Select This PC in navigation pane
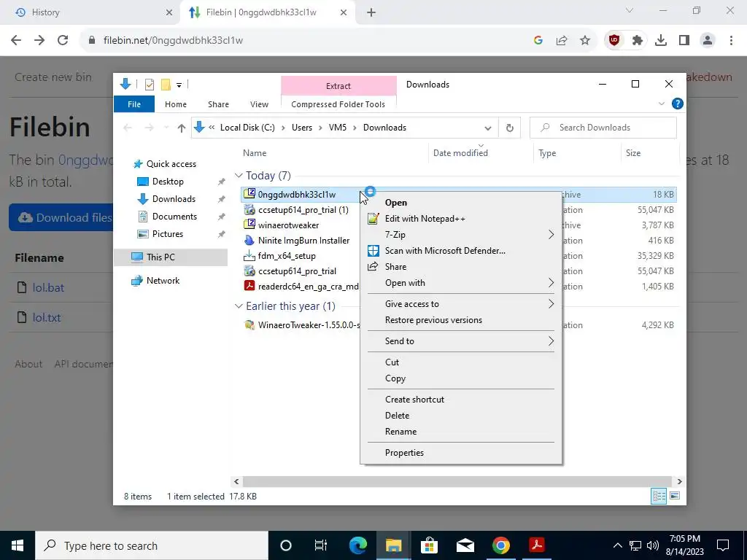Screen dimensions: 747x560 [171, 257]
